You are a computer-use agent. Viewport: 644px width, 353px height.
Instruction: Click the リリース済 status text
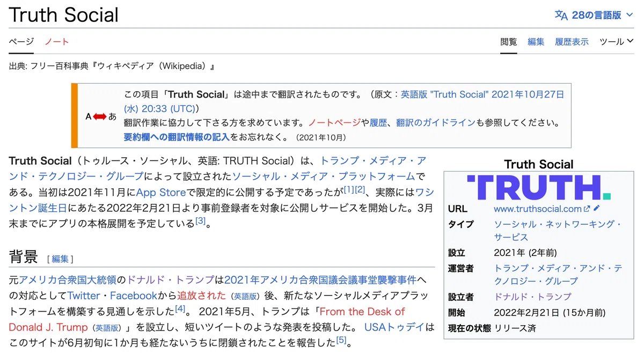[x=515, y=328]
